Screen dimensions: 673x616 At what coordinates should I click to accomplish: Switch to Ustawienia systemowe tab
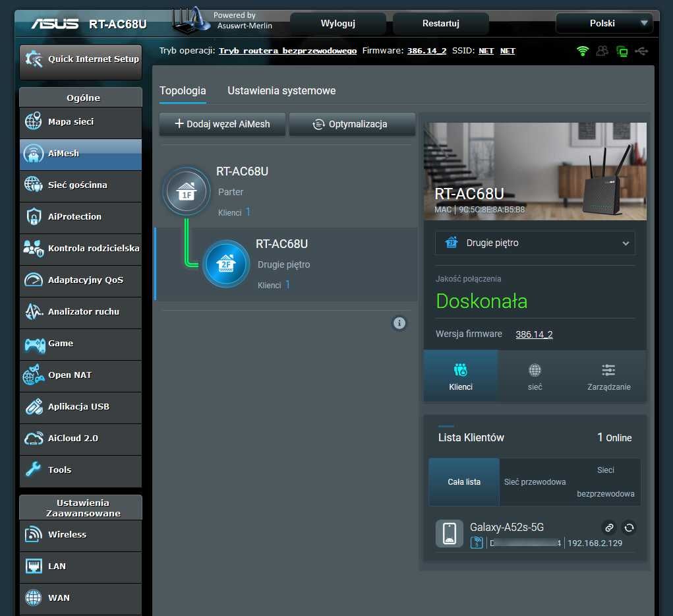point(281,90)
